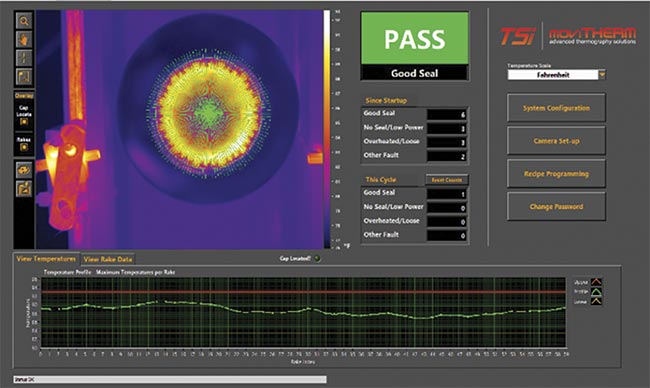650x388 pixels.
Task: Click This Cycle Other Fault count field
Action: pyautogui.click(x=447, y=235)
